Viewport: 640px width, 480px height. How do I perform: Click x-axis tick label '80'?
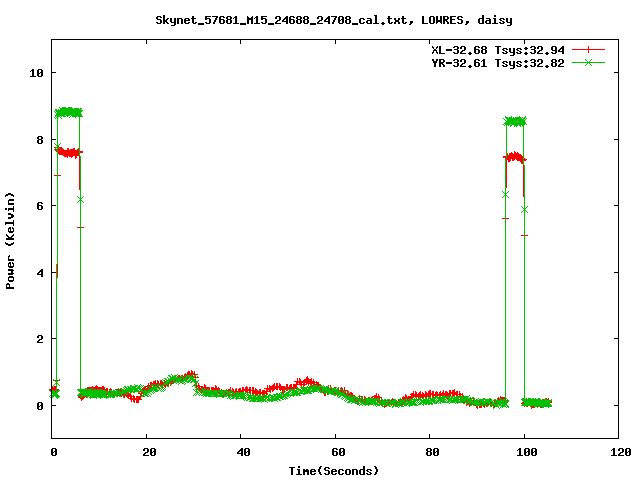click(432, 452)
